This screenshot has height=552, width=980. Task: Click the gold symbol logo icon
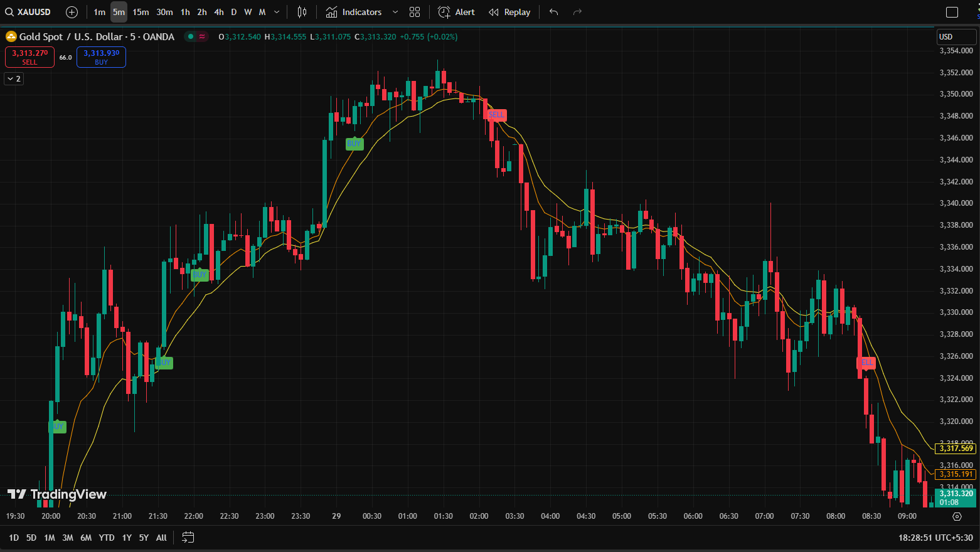(x=11, y=36)
